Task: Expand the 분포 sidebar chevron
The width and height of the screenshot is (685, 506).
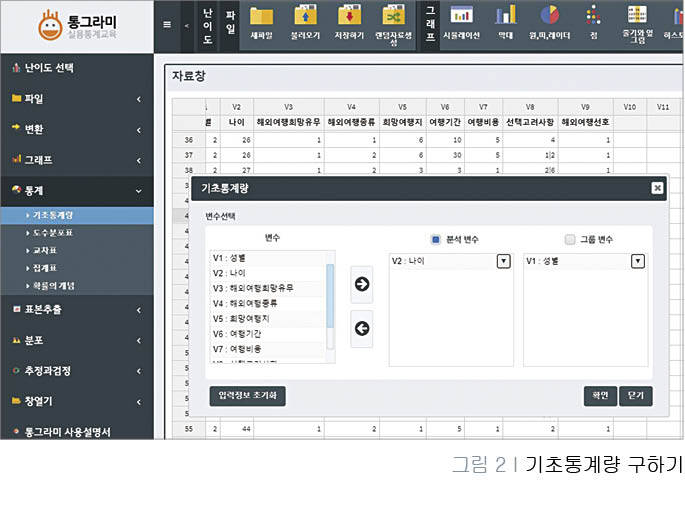Action: [139, 340]
